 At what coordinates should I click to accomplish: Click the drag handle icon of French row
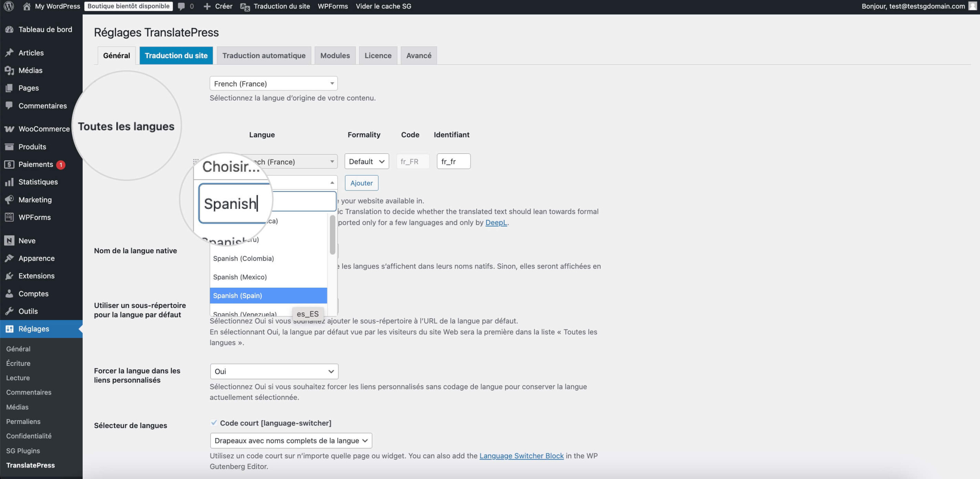pos(196,161)
